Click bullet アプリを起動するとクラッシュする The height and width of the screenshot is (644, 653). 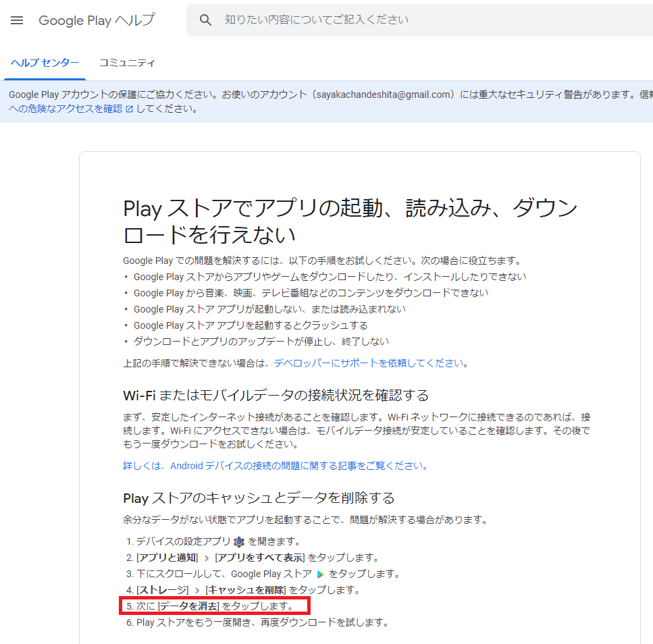[251, 325]
